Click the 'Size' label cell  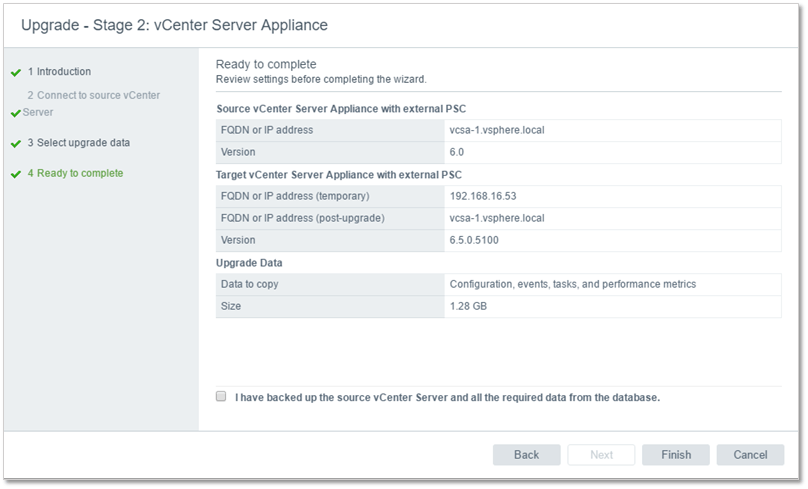330,306
